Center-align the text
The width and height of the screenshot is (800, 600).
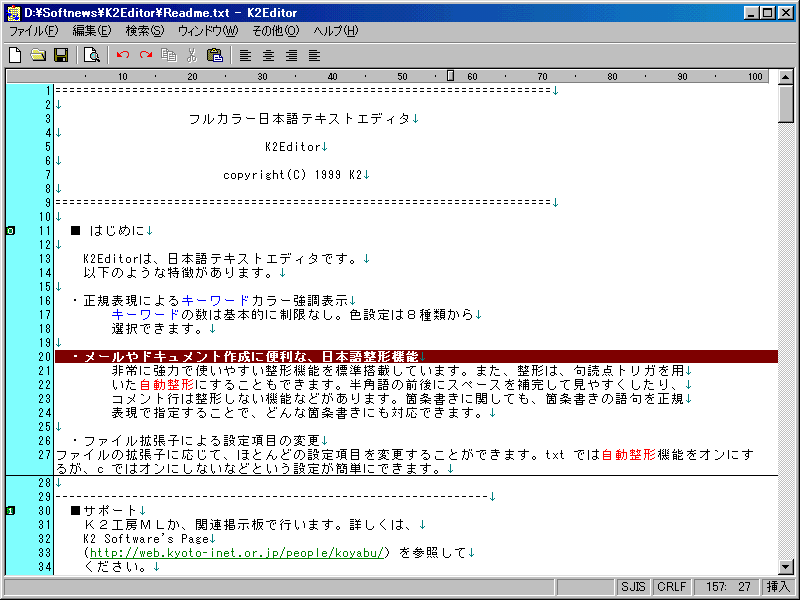(x=268, y=55)
